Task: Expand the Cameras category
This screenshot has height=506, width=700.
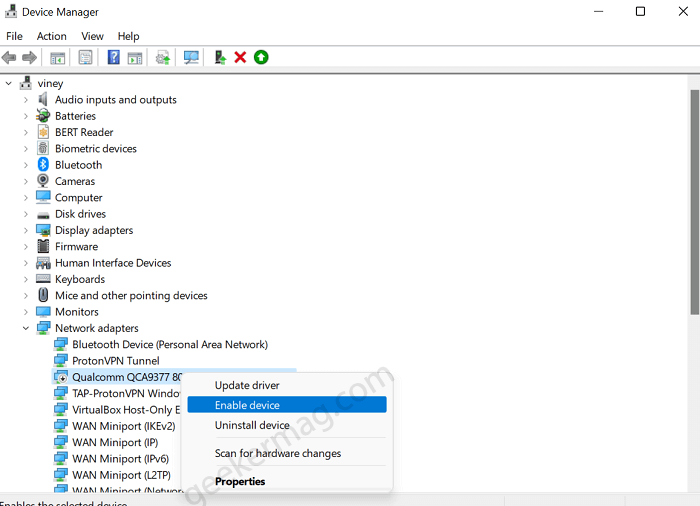Action: coord(26,181)
